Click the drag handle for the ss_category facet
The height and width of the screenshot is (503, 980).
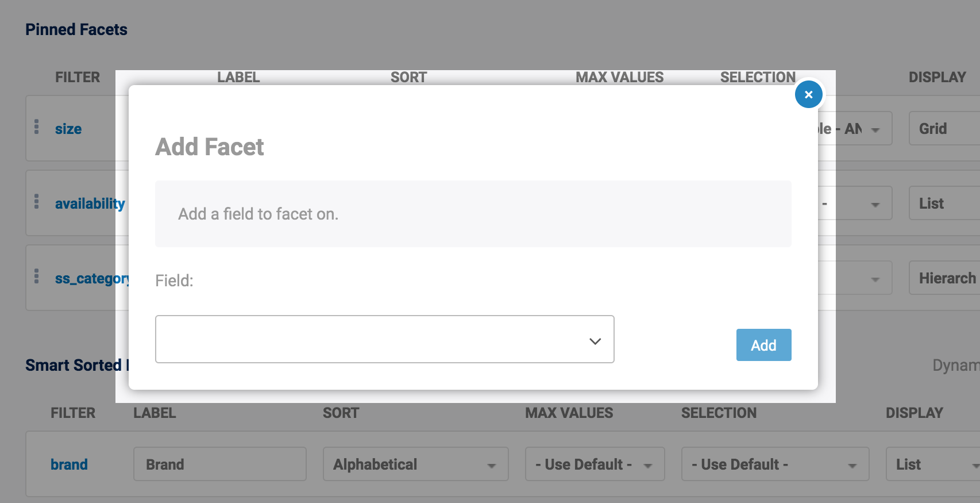(x=37, y=277)
